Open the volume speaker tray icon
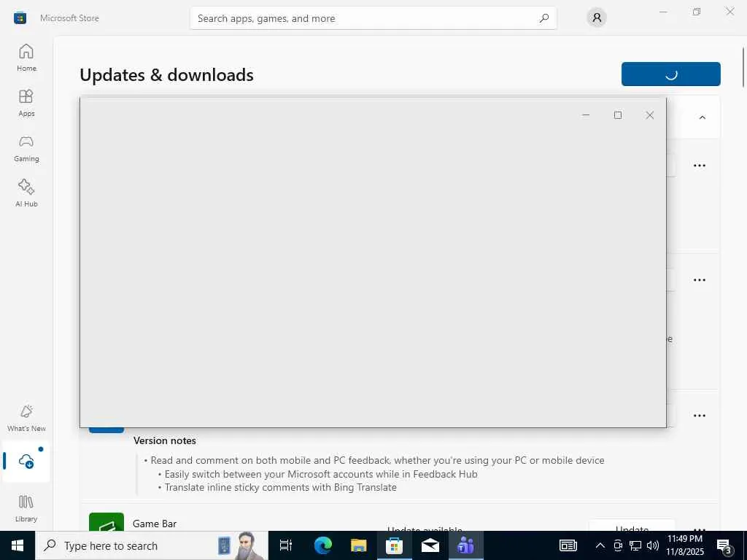The image size is (747, 560). pos(653,545)
